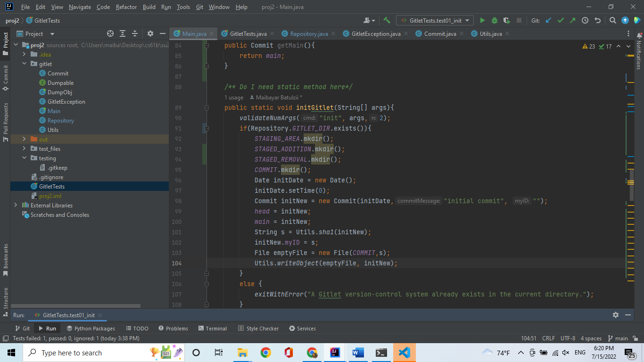The width and height of the screenshot is (644, 362).
Task: Toggle the Structure tool window
Action: coord(6,298)
